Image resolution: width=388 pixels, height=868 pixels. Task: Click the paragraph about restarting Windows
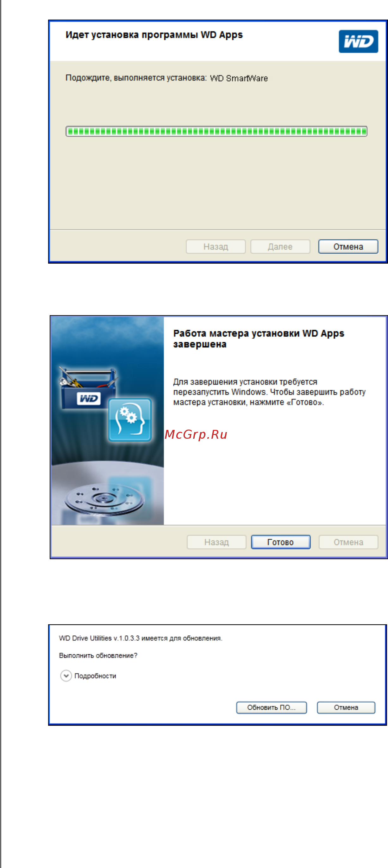click(x=269, y=392)
